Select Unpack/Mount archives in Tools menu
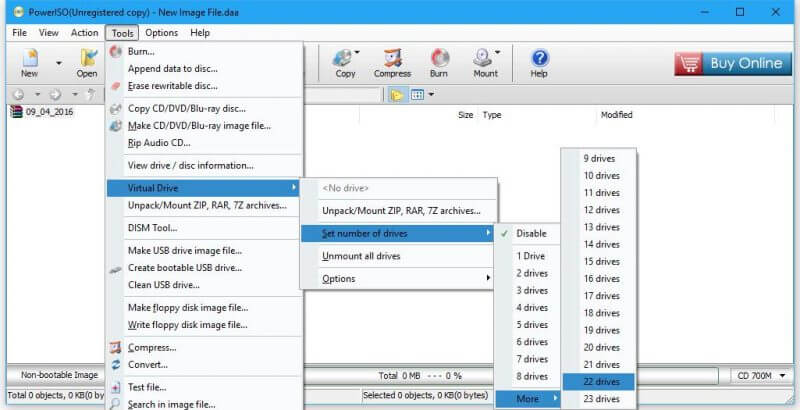800x410 pixels. [x=205, y=206]
